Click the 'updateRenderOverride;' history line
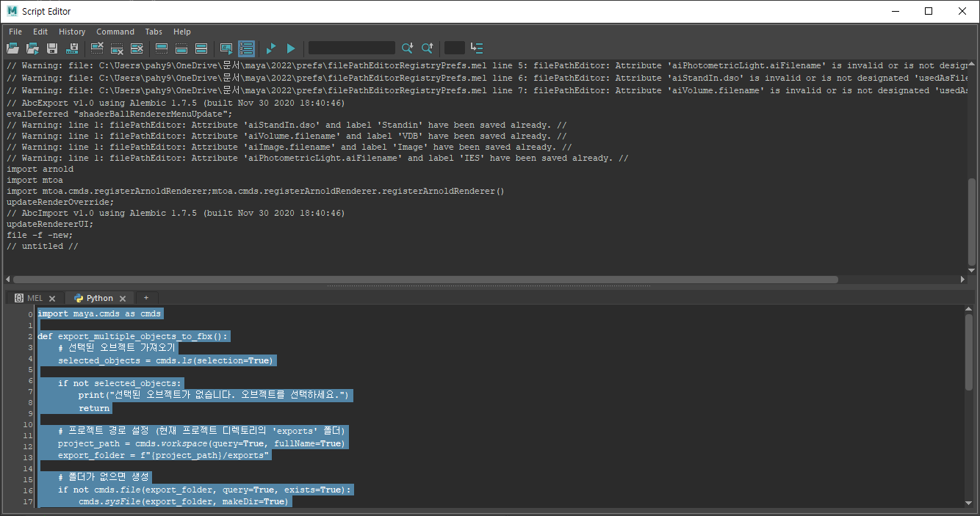This screenshot has width=980, height=516. (x=60, y=202)
